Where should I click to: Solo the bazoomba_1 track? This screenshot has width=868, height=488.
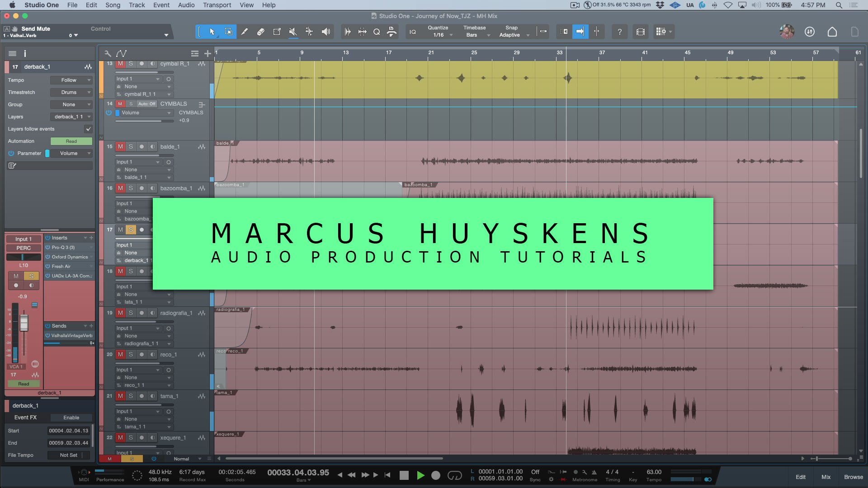coord(131,188)
